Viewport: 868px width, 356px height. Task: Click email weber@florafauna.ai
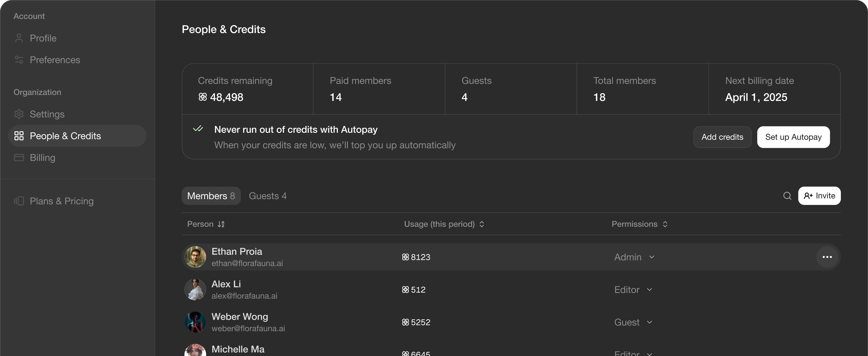tap(248, 328)
